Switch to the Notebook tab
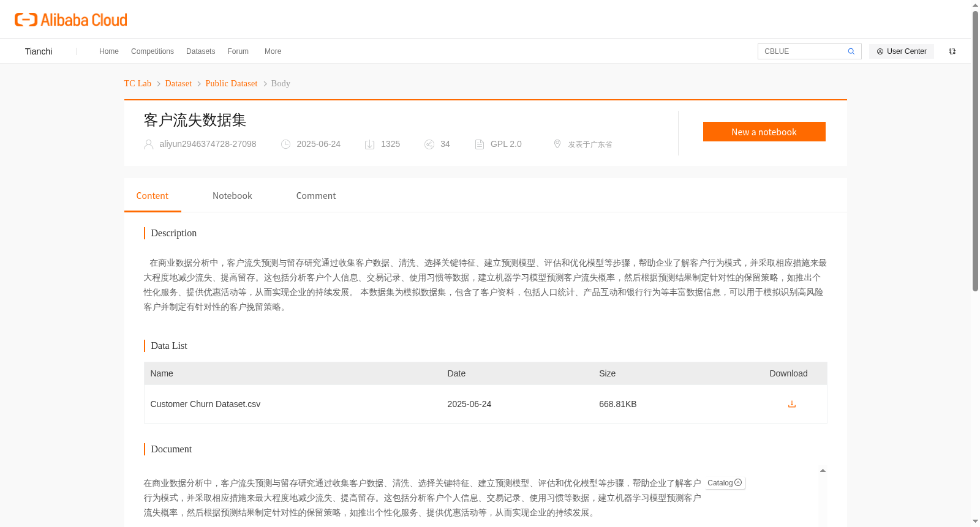 point(232,196)
